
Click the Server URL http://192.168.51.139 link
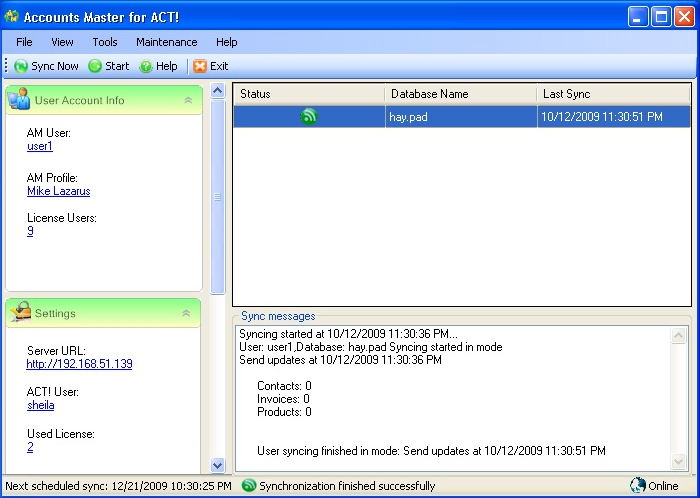coord(79,364)
